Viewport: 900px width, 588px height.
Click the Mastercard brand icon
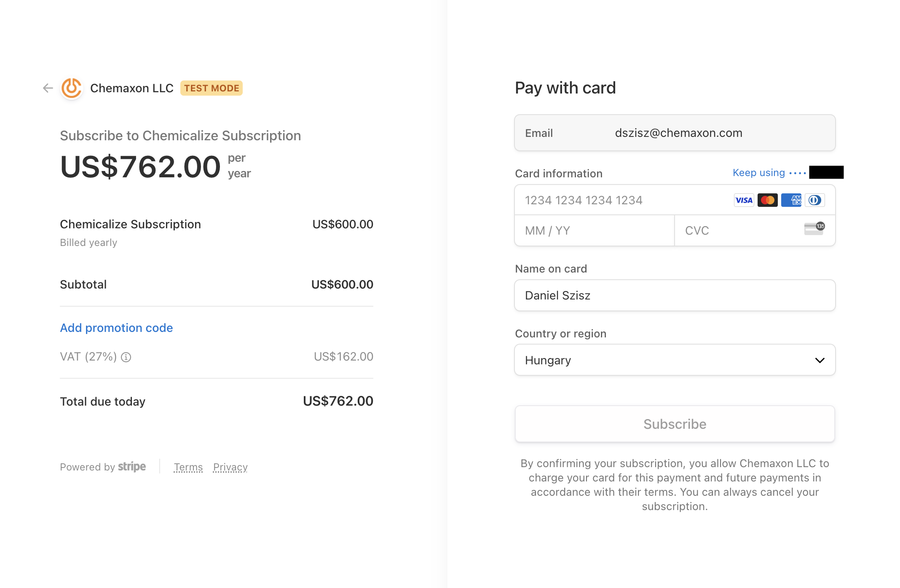pyautogui.click(x=767, y=200)
